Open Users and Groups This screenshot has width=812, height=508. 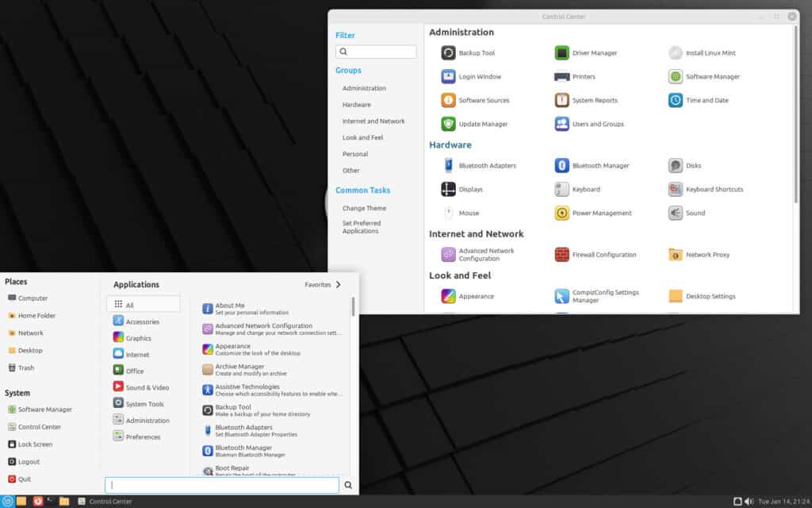pos(599,124)
